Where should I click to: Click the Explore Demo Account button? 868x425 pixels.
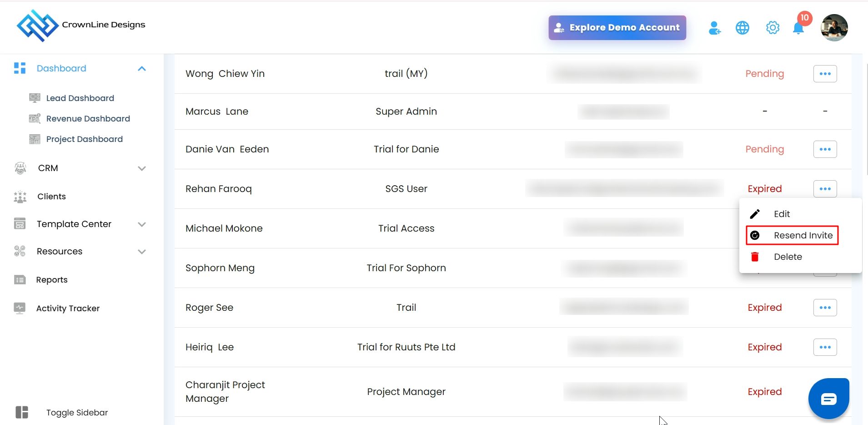617,28
